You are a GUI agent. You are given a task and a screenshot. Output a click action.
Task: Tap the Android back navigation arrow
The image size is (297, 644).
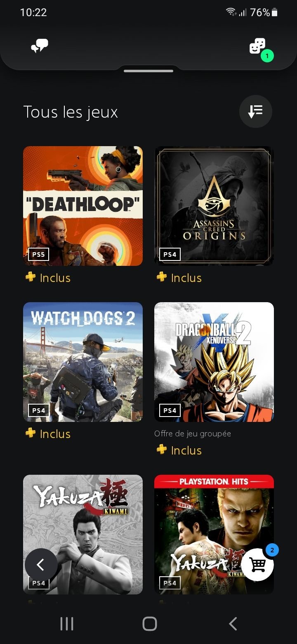233,624
